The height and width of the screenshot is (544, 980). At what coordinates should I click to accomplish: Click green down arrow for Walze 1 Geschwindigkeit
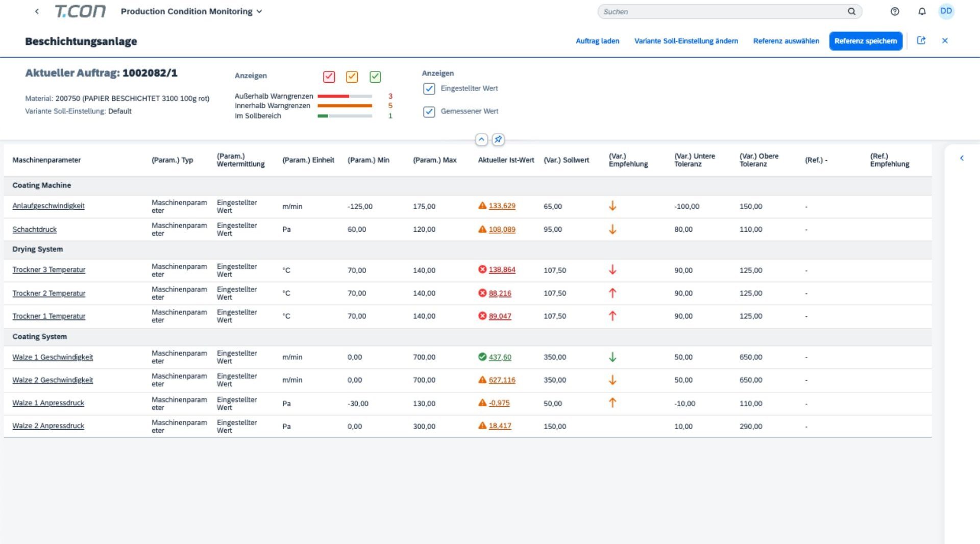[612, 357]
